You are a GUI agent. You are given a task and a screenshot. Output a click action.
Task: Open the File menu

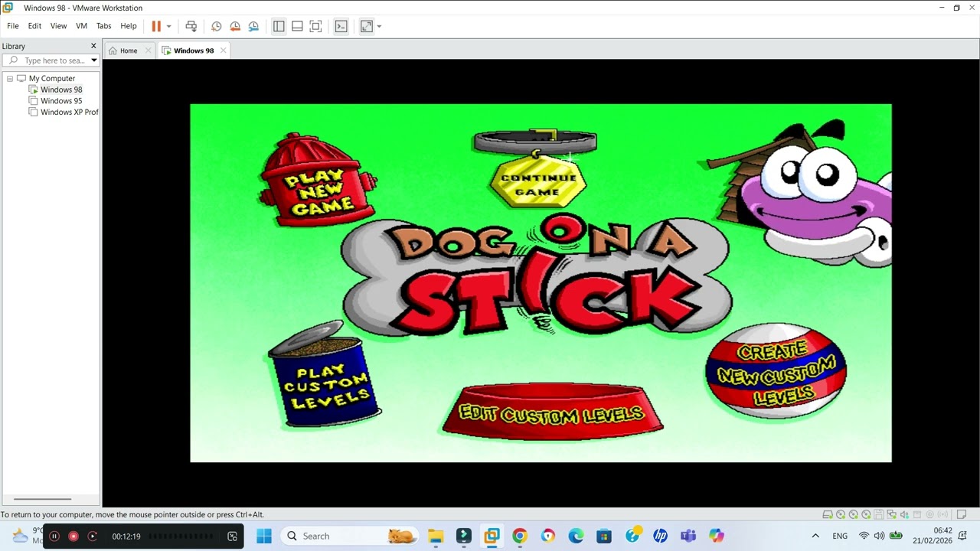(x=13, y=26)
